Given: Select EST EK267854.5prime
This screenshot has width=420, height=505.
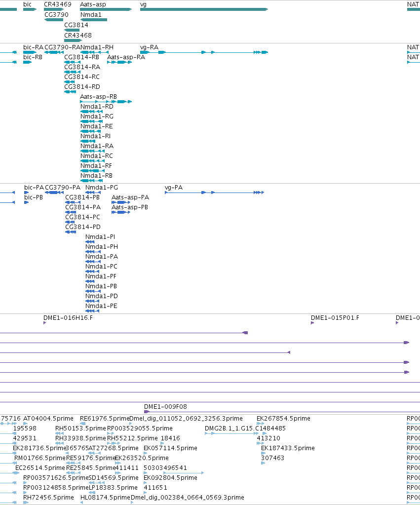Looking at the screenshot, I should click(x=260, y=424).
